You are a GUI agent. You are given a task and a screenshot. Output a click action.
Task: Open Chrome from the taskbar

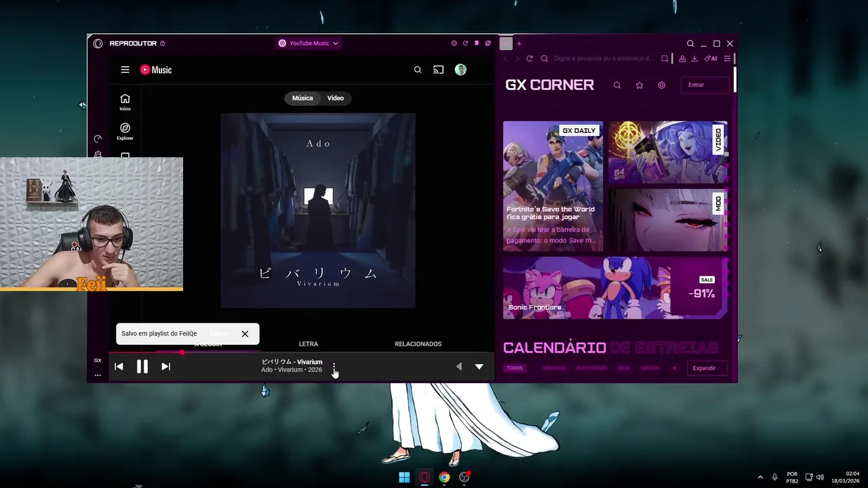coord(444,477)
